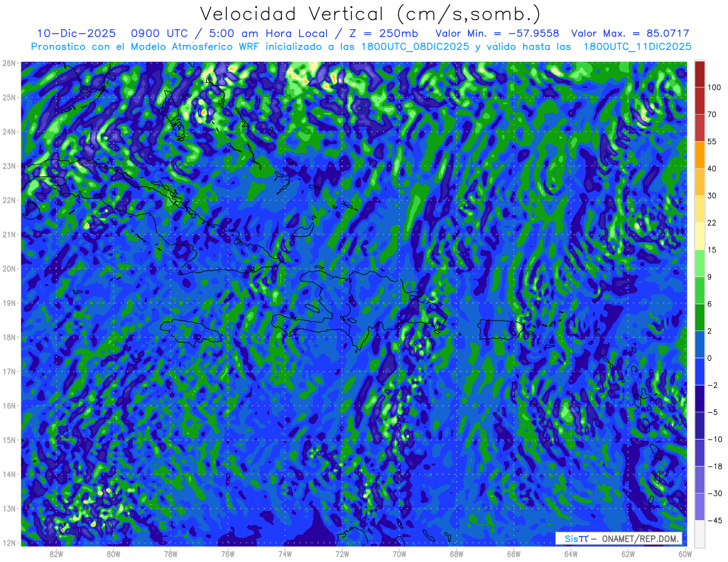
Task: Pick the dark green colorbar segment between 2 and 6
Action: coord(700,317)
